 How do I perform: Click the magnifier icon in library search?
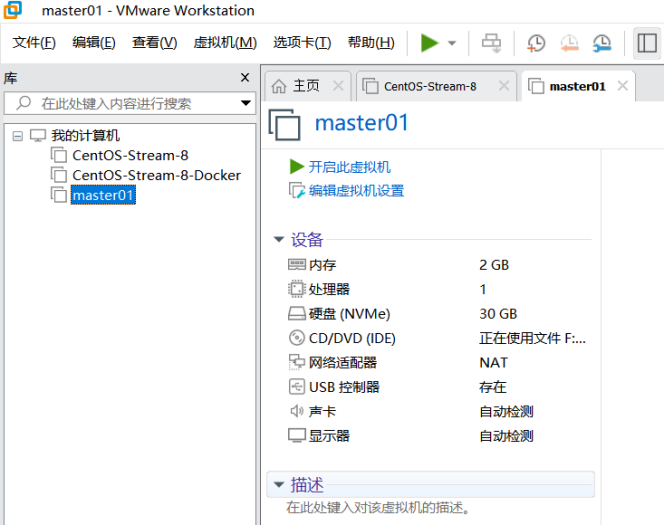(24, 103)
